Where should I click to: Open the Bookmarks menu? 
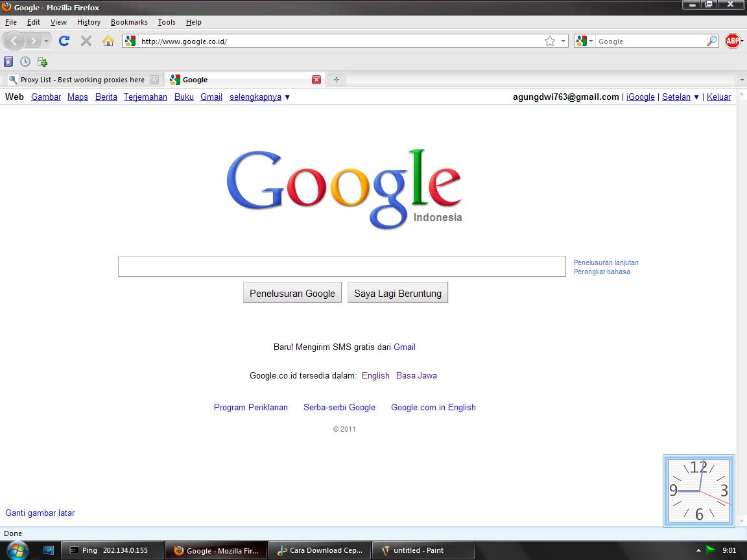(129, 22)
